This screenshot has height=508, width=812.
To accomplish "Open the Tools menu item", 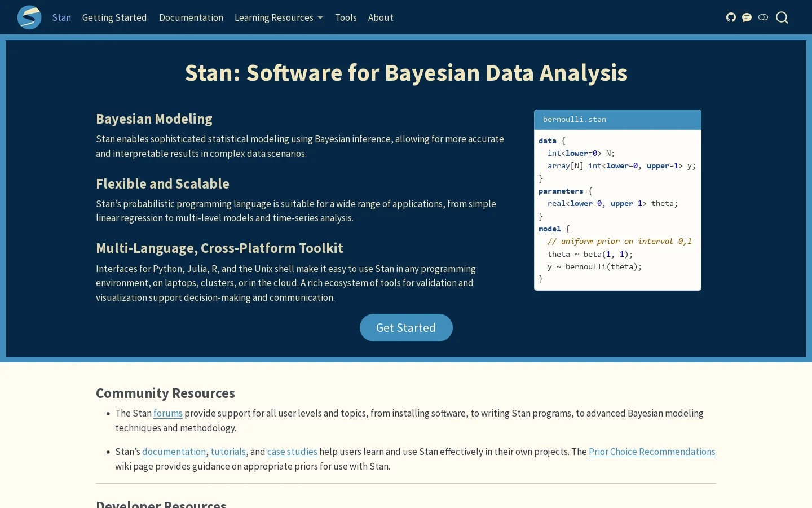I will (x=346, y=17).
